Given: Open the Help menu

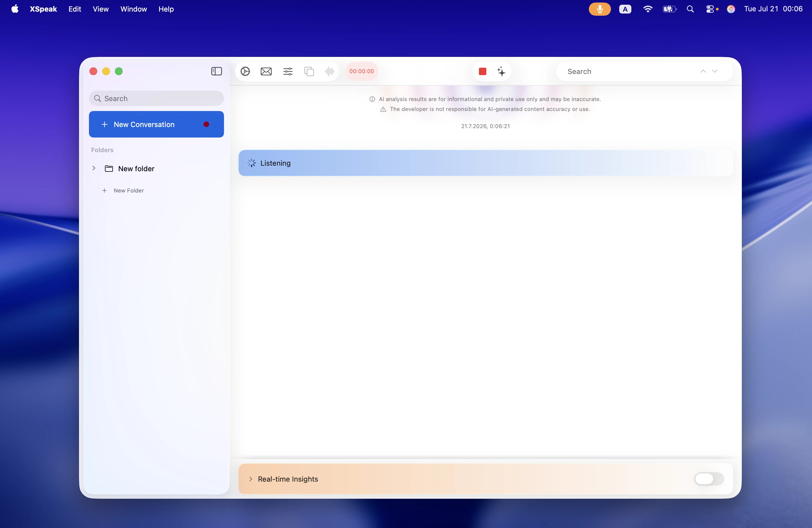Looking at the screenshot, I should click(166, 9).
